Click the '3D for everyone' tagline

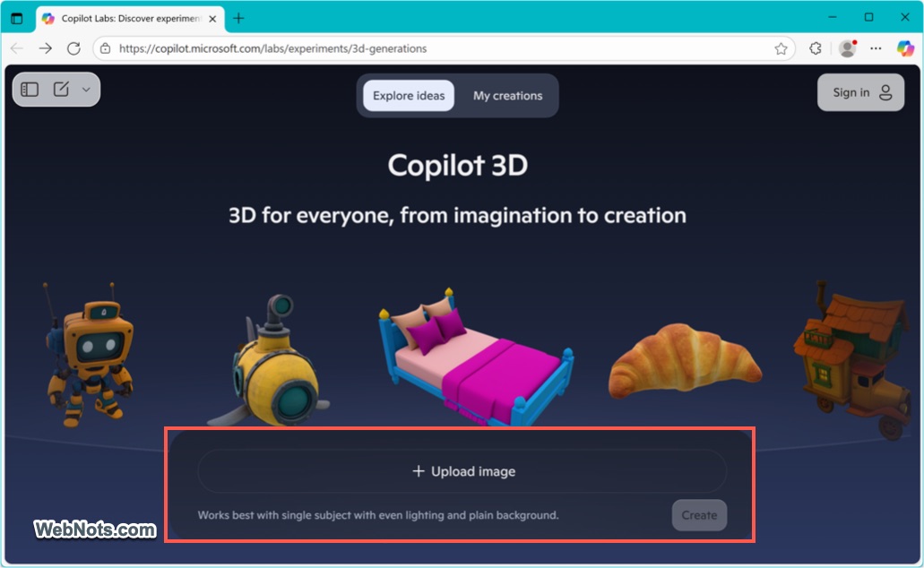coord(457,216)
